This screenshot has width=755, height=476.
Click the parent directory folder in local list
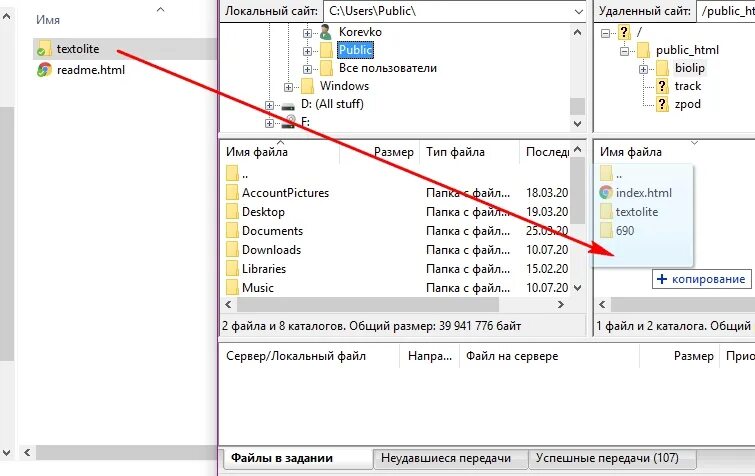coord(232,174)
